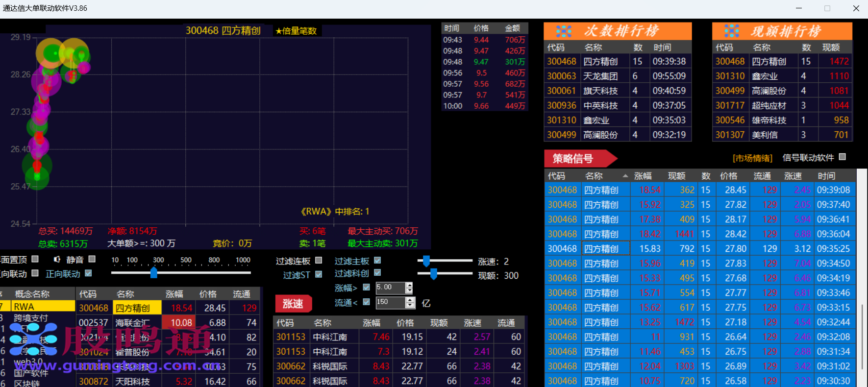868x387 pixels.
Task: Select 002537 海联金汇 stock row
Action: (168, 323)
